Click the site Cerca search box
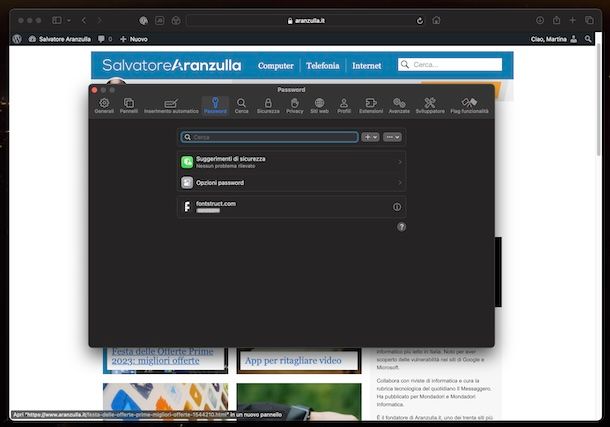 [x=450, y=65]
